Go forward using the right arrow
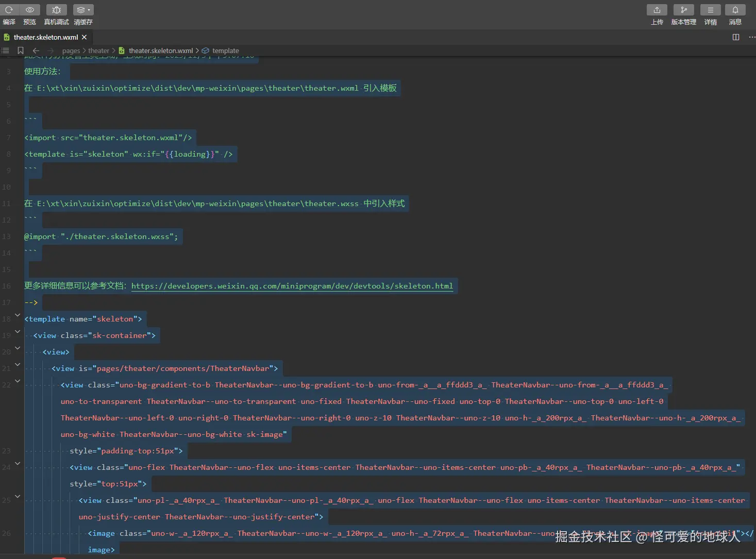Viewport: 756px width, 559px height. click(x=51, y=50)
